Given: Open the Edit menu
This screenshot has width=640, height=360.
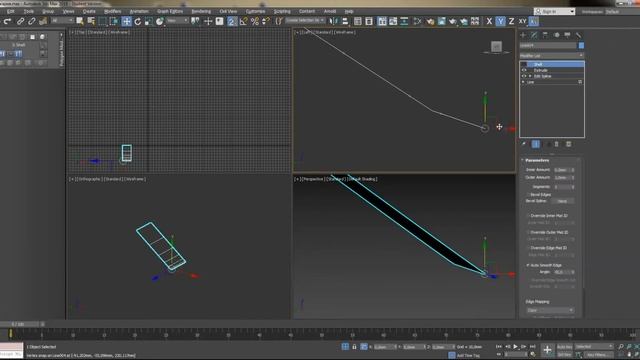Looking at the screenshot, I should tap(11, 11).
